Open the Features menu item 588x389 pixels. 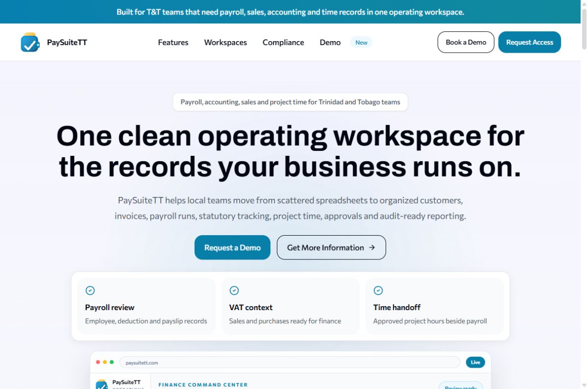173,42
